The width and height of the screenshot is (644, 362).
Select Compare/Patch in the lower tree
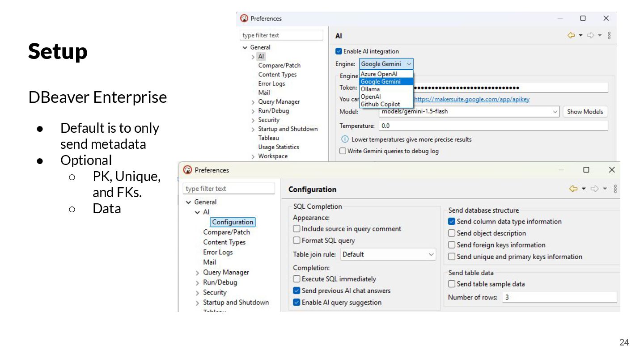tap(226, 232)
